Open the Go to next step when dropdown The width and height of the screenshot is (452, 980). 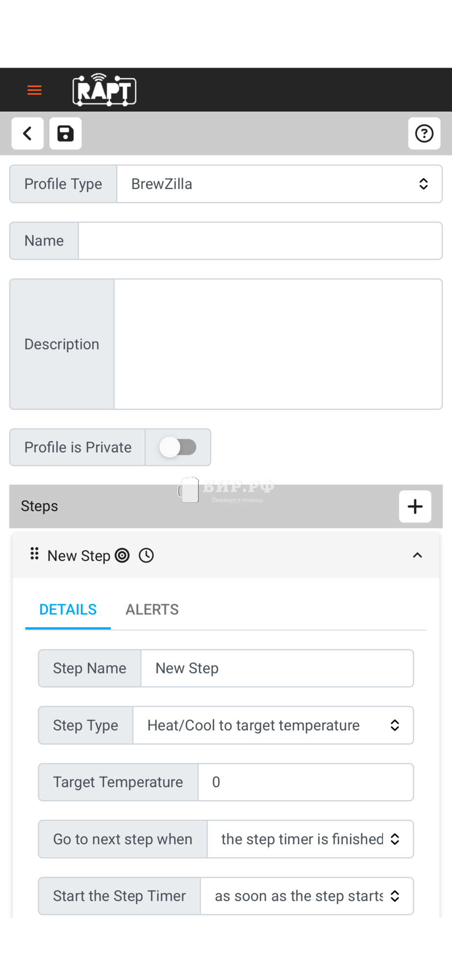310,839
